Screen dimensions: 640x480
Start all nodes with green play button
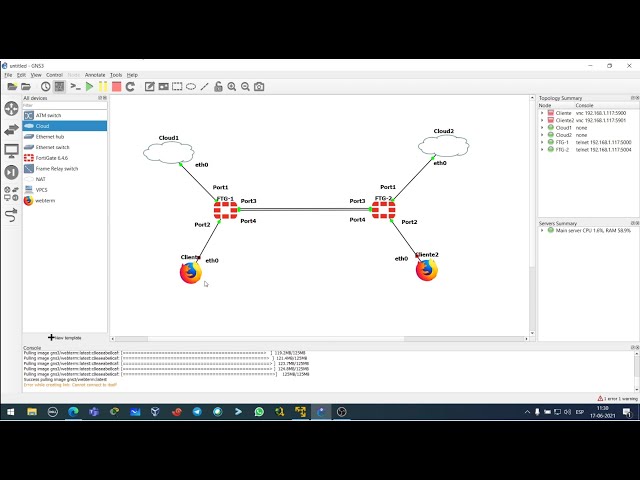click(x=89, y=87)
